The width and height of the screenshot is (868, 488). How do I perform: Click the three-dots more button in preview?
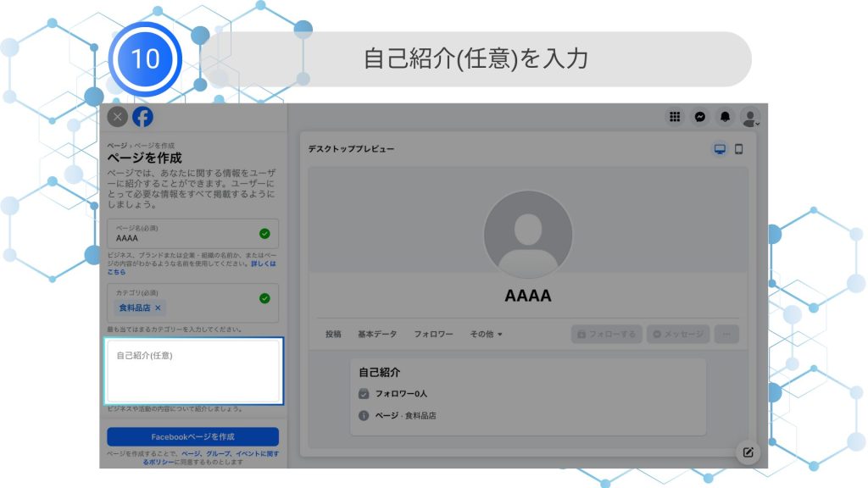tap(726, 334)
